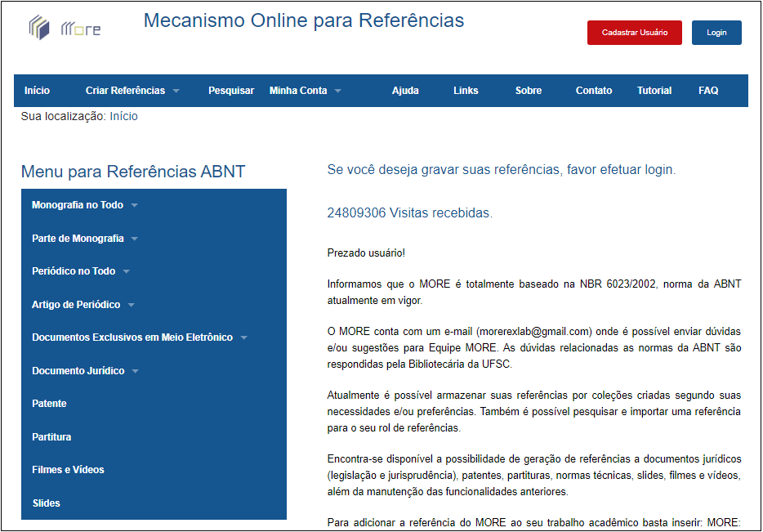
Task: Navigate to Links in the top menu
Action: click(x=466, y=91)
